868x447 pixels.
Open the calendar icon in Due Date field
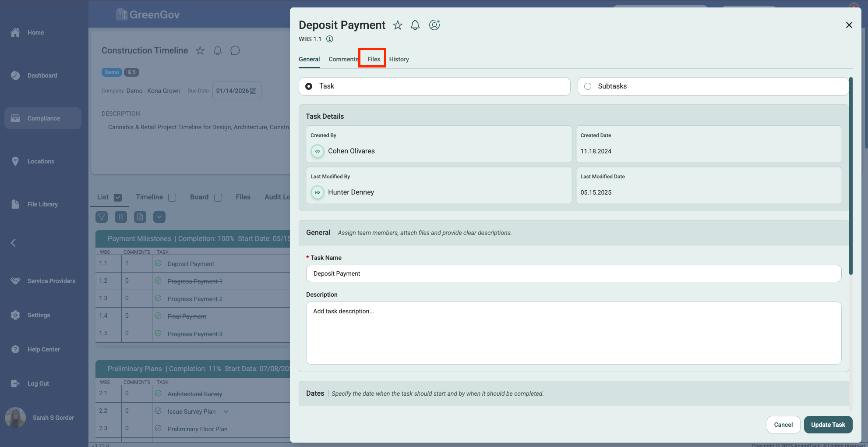point(253,91)
